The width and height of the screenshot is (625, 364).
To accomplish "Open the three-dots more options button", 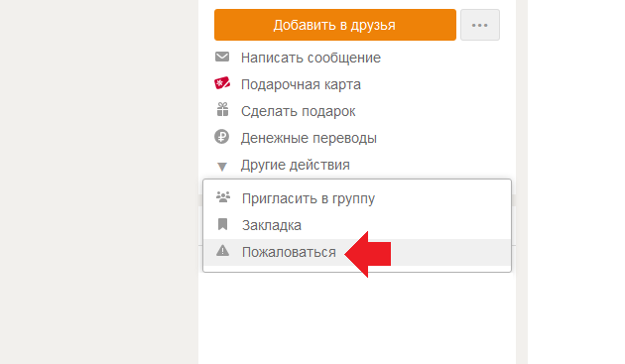I will 480,25.
